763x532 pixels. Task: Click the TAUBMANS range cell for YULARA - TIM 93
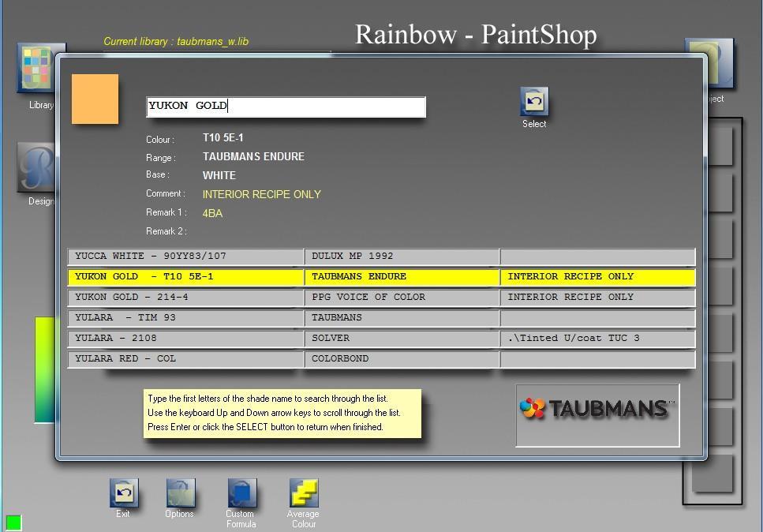point(402,317)
